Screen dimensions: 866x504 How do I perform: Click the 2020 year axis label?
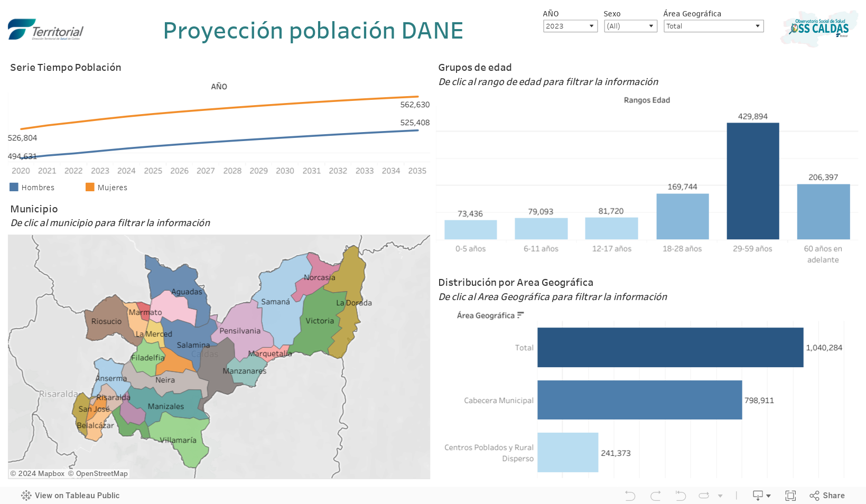click(x=21, y=171)
